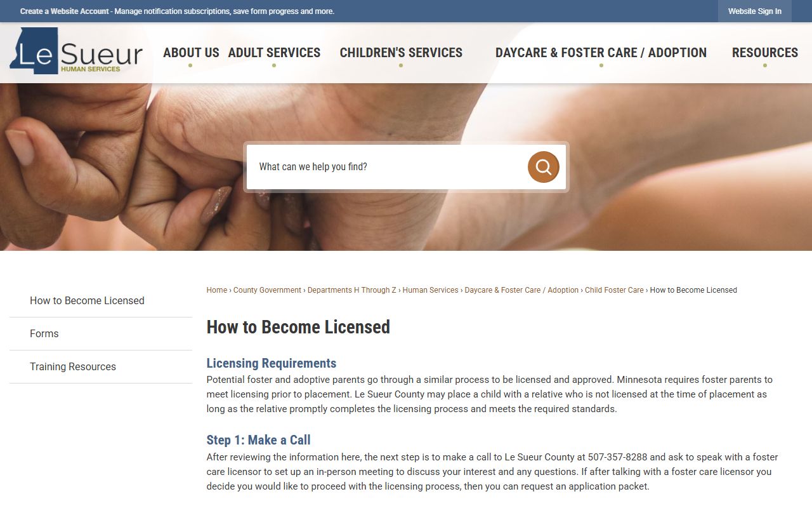Open the Resources menu
This screenshot has width=812, height=508.
[765, 53]
